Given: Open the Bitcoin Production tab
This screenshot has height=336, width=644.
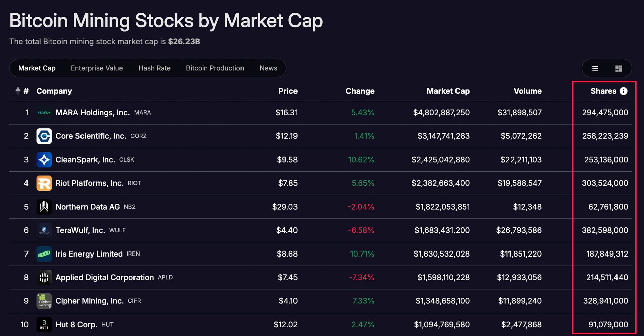Looking at the screenshot, I should (215, 68).
